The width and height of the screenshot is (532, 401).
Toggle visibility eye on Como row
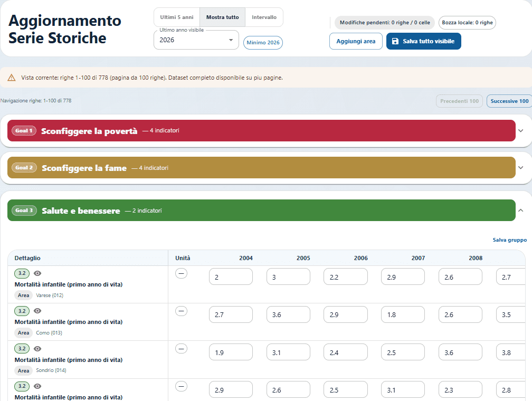coord(37,311)
